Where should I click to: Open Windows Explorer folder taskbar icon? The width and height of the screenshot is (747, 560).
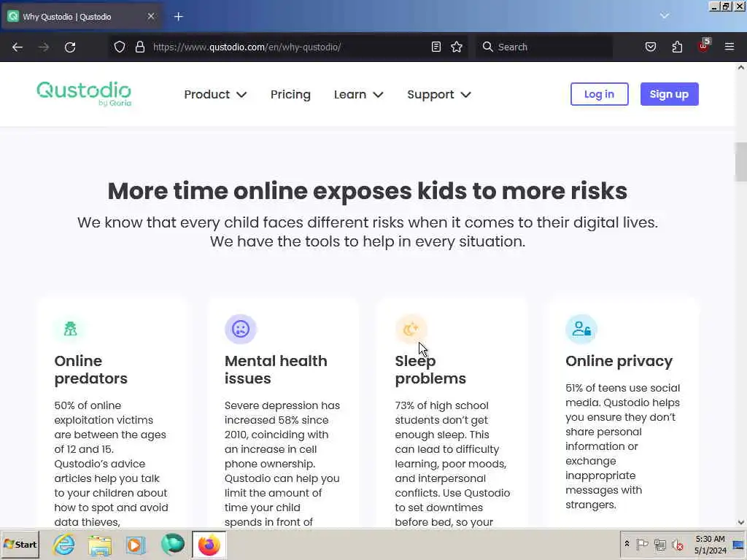(x=99, y=545)
